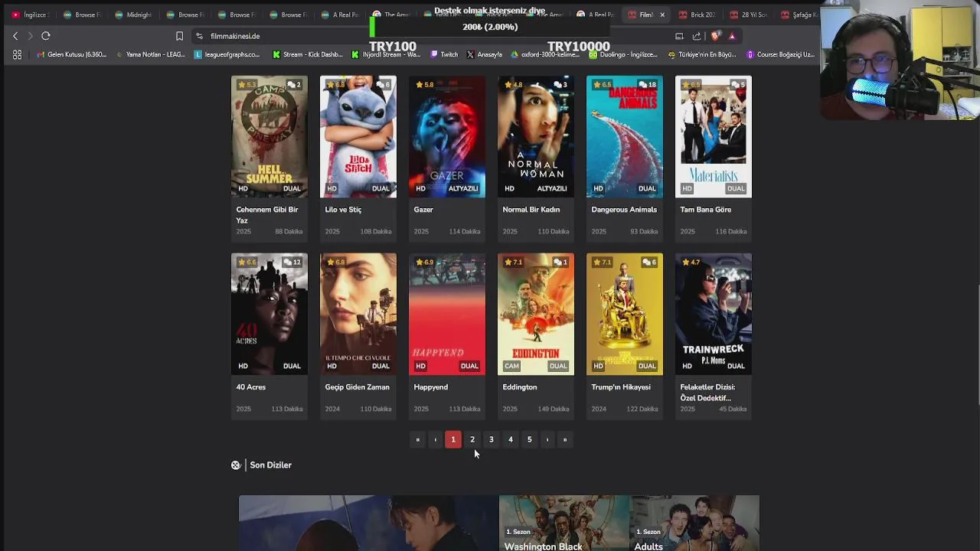Go to previous page with ‹ arrow
The width and height of the screenshot is (980, 551).
436,439
